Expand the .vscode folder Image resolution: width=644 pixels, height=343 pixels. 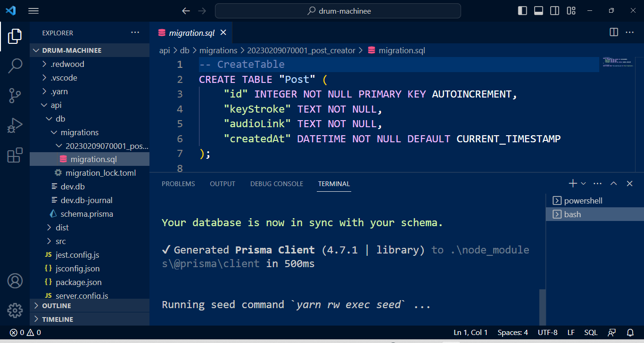click(90, 78)
